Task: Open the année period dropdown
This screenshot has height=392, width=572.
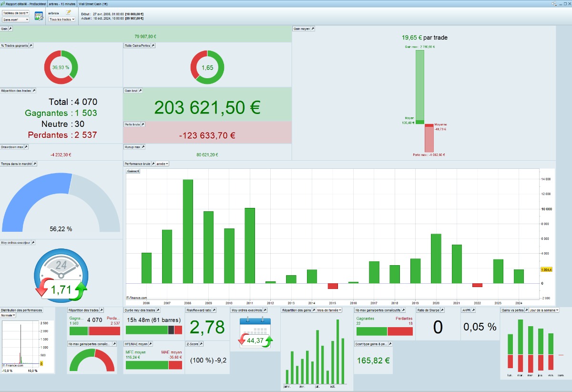Action: (163, 164)
